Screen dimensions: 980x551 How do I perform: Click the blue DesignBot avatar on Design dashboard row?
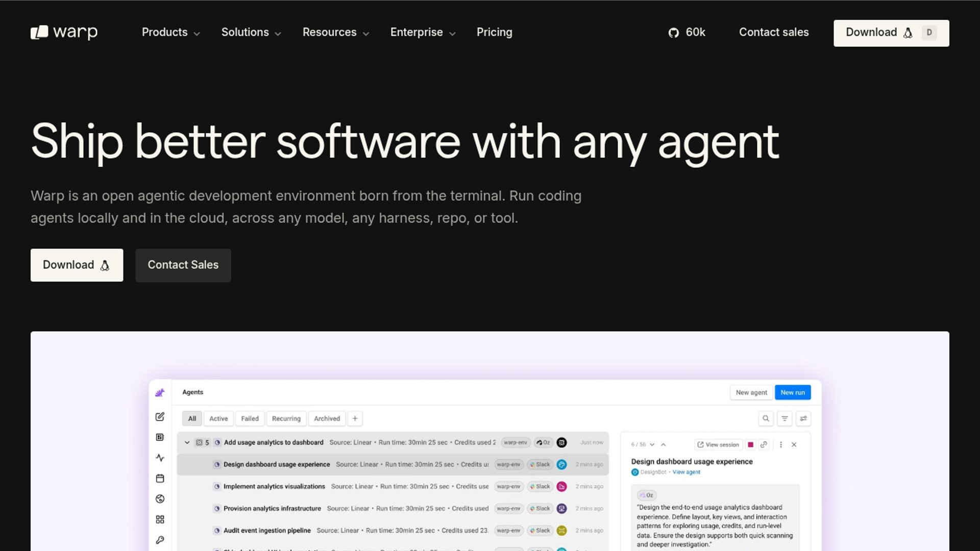pyautogui.click(x=561, y=464)
